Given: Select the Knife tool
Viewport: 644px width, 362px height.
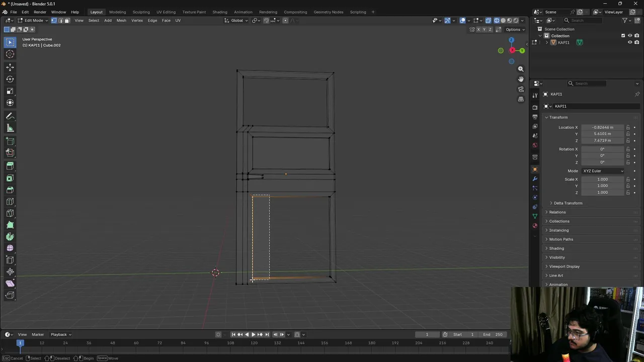Looking at the screenshot, I should point(10,213).
